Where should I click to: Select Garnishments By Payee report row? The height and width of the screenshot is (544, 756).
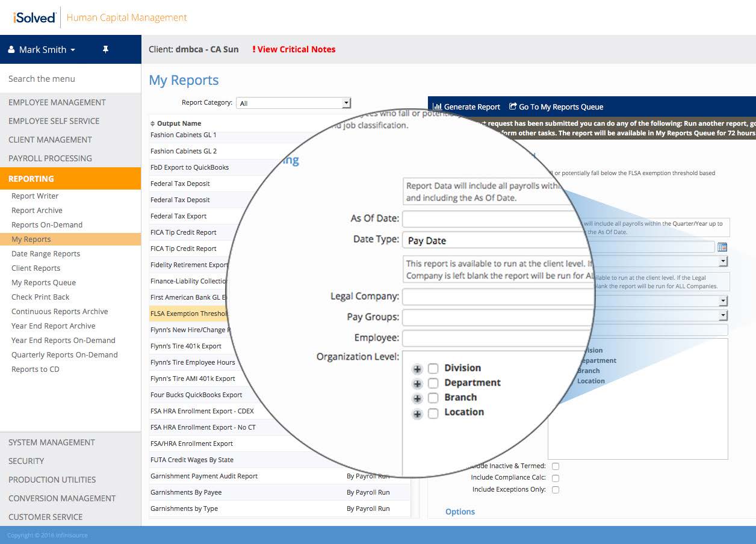[x=186, y=492]
